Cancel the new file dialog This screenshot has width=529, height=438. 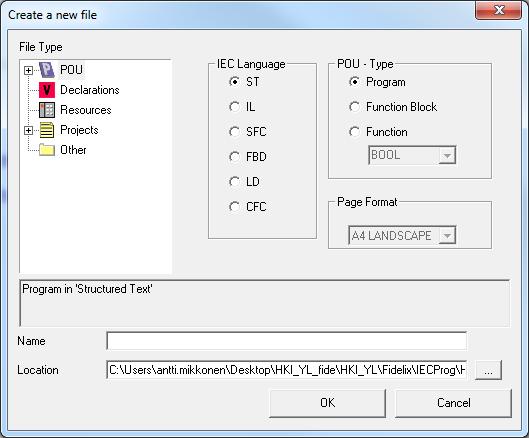453,403
